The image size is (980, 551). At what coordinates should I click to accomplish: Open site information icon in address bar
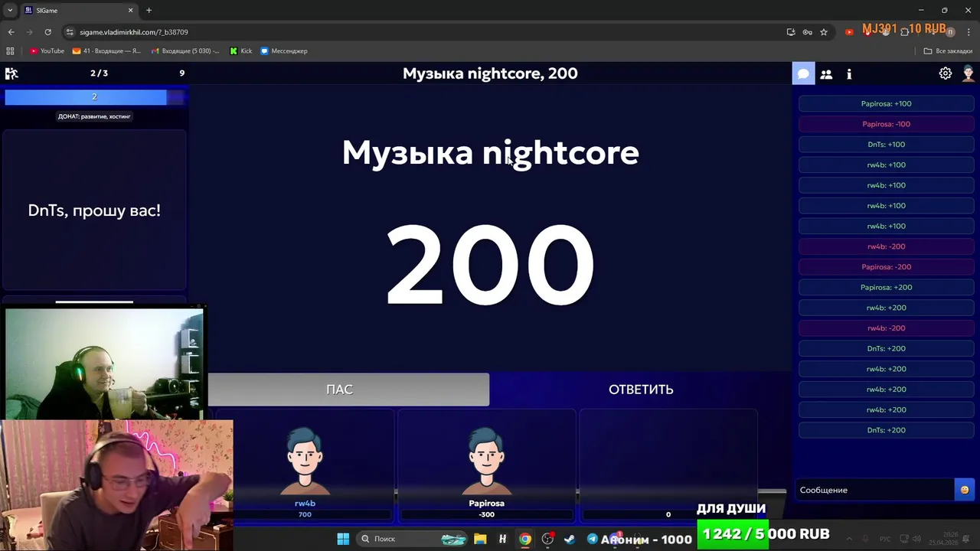click(x=70, y=32)
